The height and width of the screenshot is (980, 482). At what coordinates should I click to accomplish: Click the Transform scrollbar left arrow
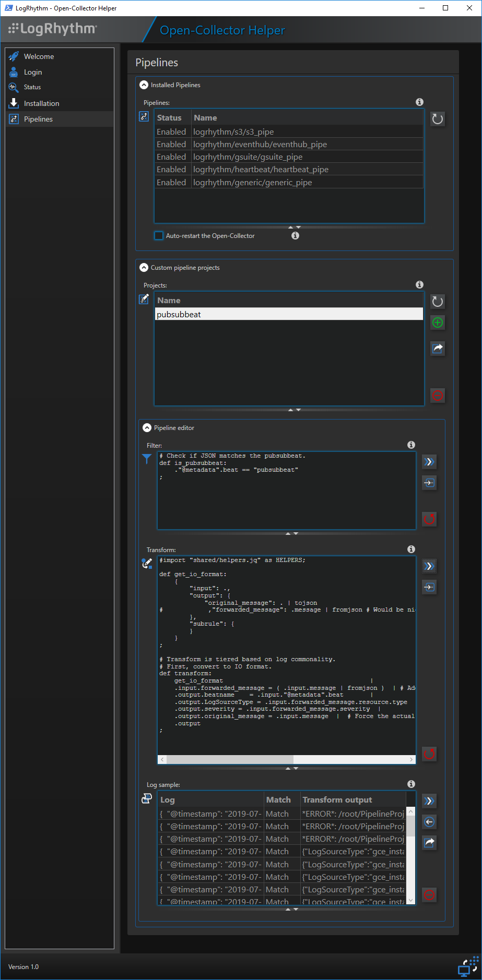[x=162, y=759]
